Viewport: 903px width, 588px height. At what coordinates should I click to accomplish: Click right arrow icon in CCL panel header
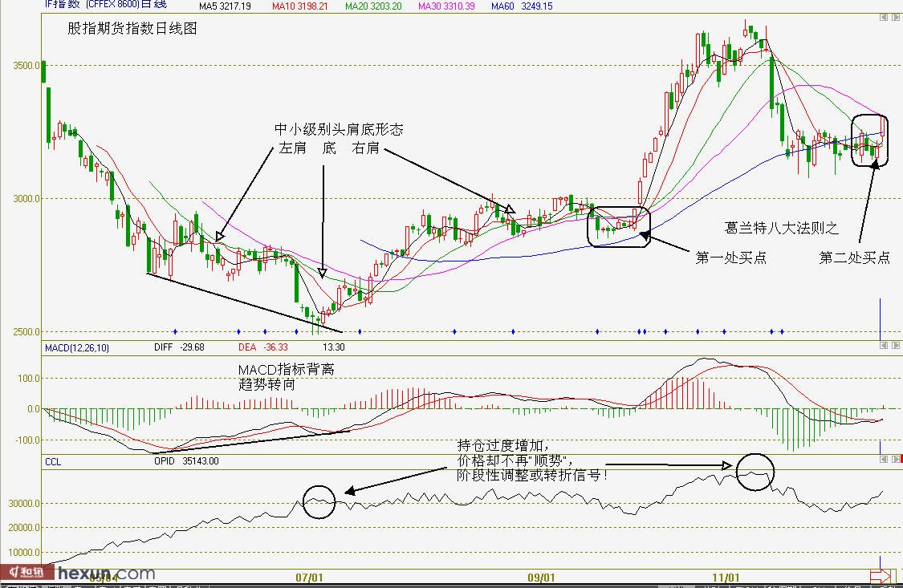click(896, 459)
